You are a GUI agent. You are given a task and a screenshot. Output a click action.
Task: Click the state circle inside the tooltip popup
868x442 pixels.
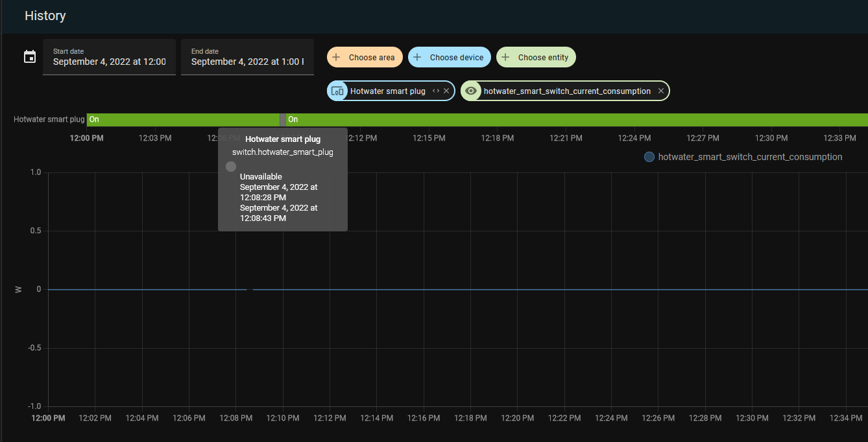tap(230, 167)
